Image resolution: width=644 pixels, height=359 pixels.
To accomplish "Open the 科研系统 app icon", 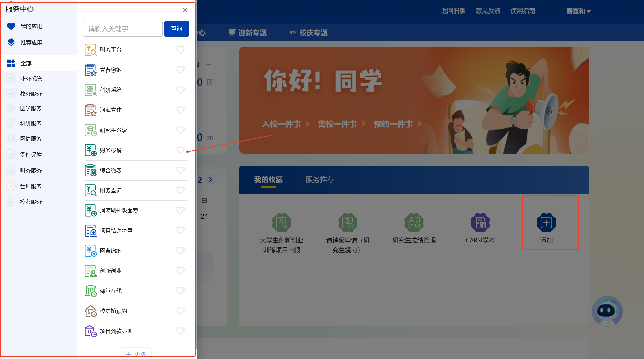I will tap(90, 90).
